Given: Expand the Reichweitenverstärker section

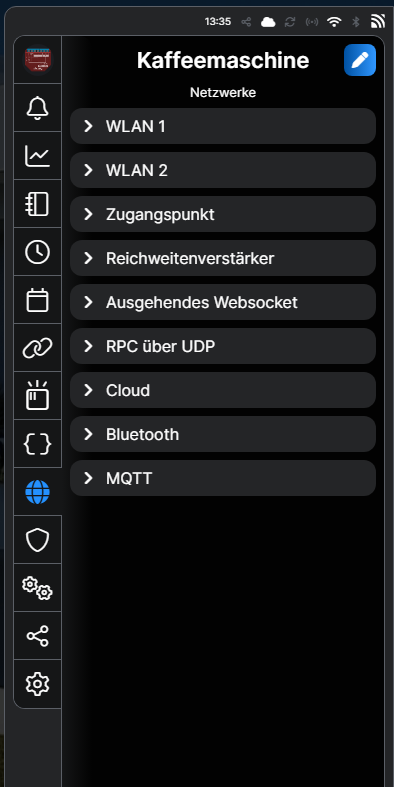Looking at the screenshot, I should click(x=223, y=258).
